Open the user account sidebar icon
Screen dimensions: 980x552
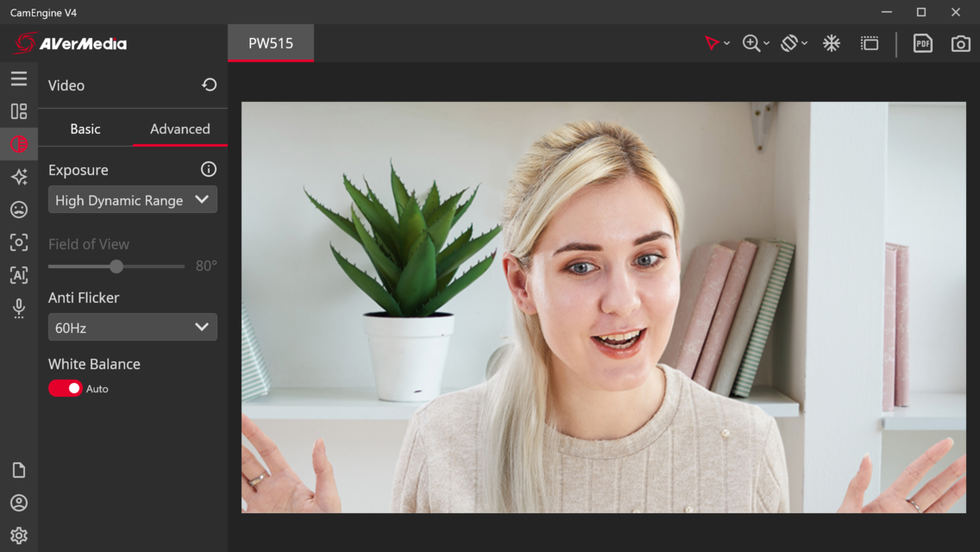coord(19,503)
